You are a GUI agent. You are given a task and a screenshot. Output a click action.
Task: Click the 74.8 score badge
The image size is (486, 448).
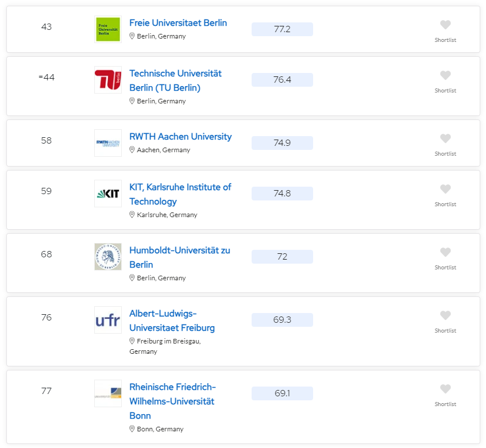282,194
